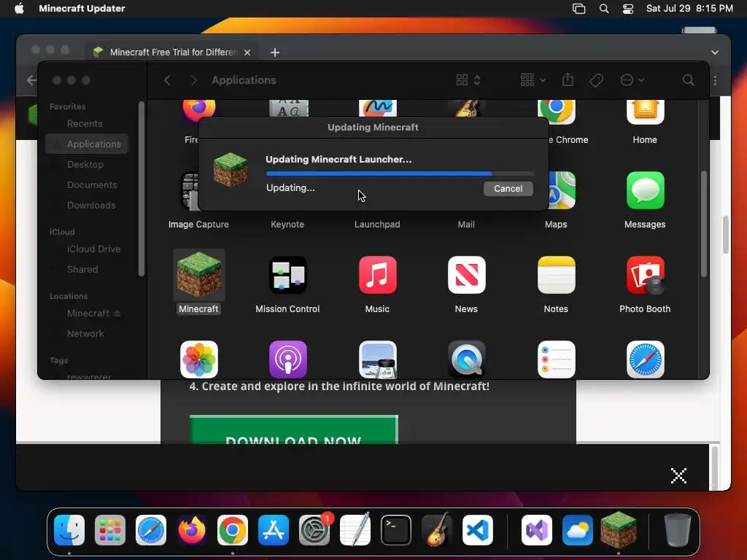The image size is (747, 560).
Task: Launch the Photo Booth app
Action: click(x=645, y=275)
